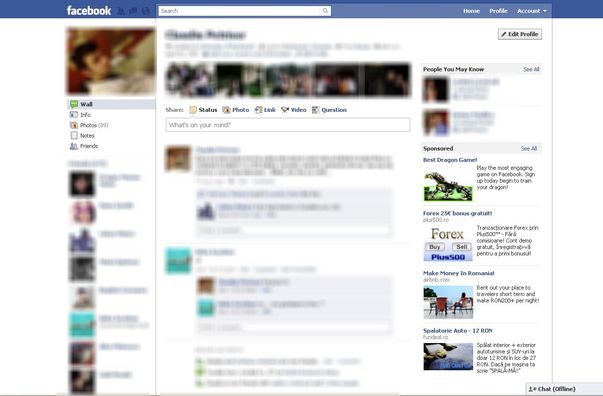Open first friend avatar in sidebar list
Viewport: 603px width, 396px height.
point(82,184)
